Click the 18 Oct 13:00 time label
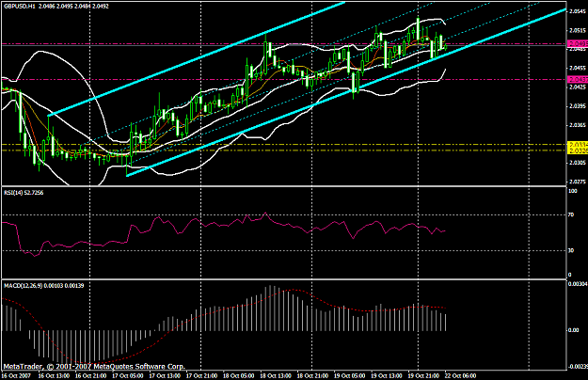 276,375
